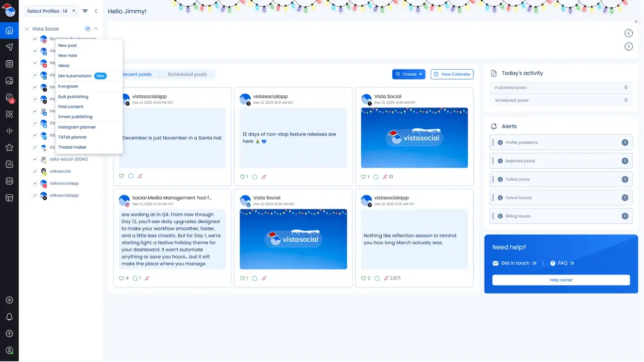Open the Help center button
Viewport: 644px width, 362px height.
tap(561, 280)
